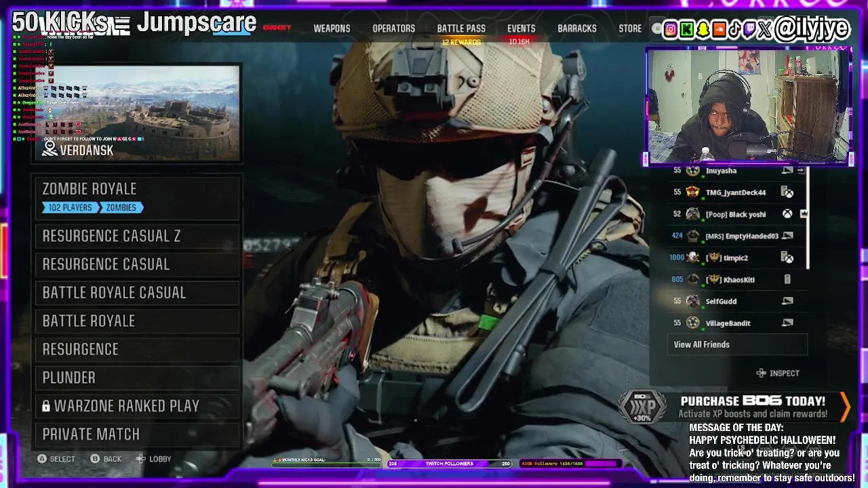Click the crown icon beside Black yoshi's row
868x488 pixels.
(804, 214)
